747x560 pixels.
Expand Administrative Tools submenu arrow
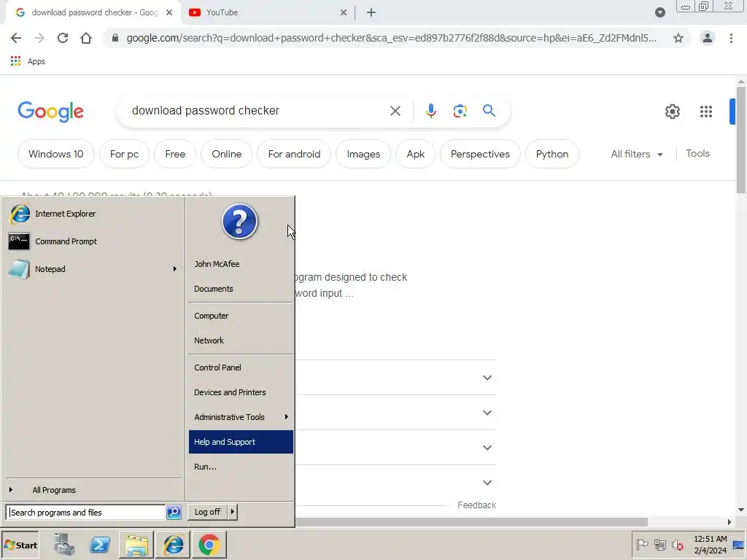point(286,417)
